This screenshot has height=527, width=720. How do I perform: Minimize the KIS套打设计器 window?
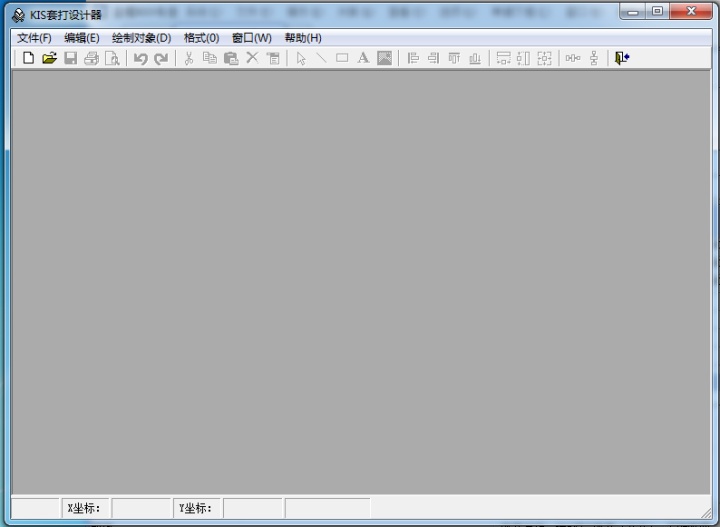[633, 11]
